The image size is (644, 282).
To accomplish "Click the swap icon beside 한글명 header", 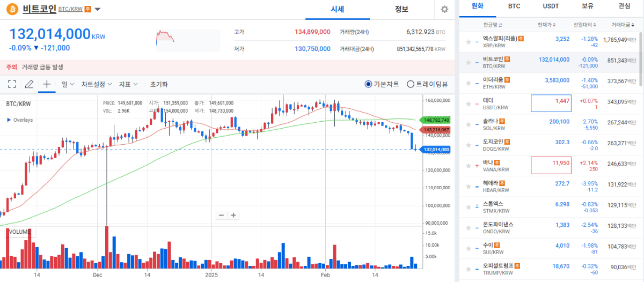I will click(x=501, y=25).
